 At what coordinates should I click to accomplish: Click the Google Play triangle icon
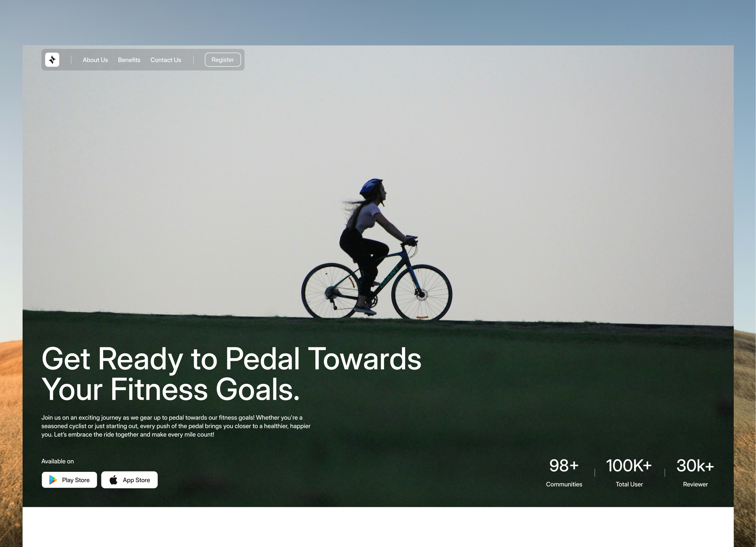pos(53,480)
